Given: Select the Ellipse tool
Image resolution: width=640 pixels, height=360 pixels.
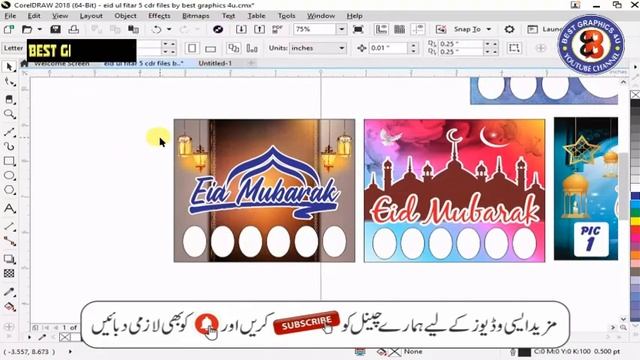Looking at the screenshot, I should click(x=9, y=176).
